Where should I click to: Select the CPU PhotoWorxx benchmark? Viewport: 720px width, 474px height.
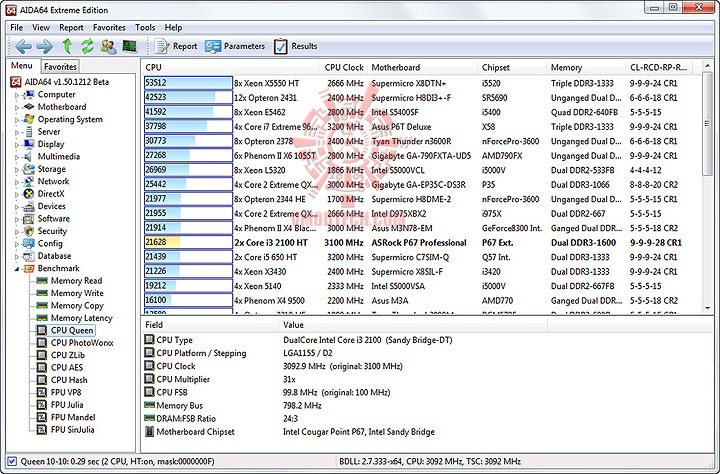pos(75,343)
